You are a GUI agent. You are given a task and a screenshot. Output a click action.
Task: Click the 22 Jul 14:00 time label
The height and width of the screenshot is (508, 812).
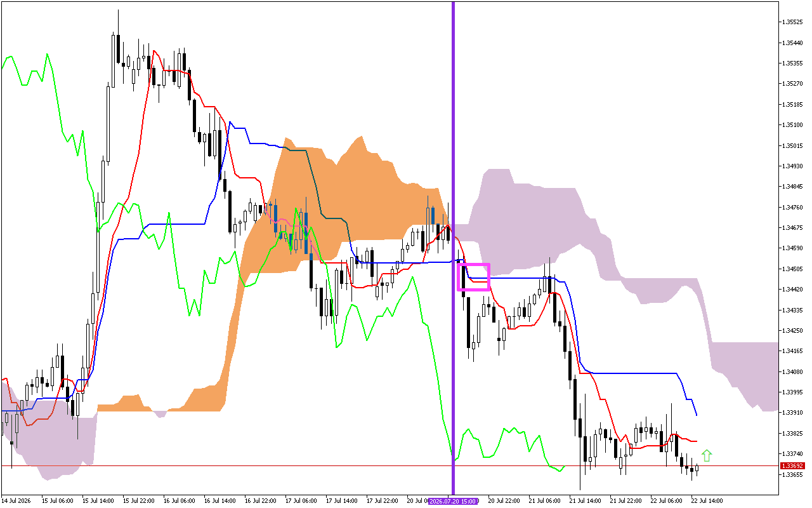point(707,500)
